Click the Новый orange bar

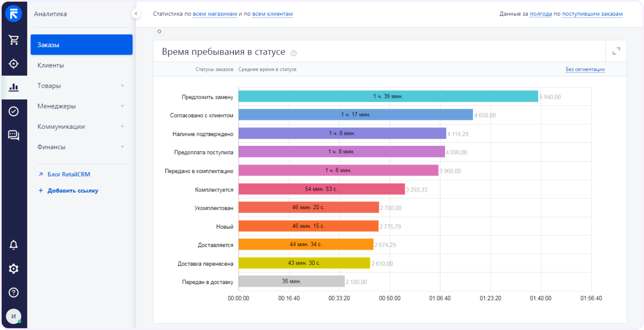click(x=308, y=226)
